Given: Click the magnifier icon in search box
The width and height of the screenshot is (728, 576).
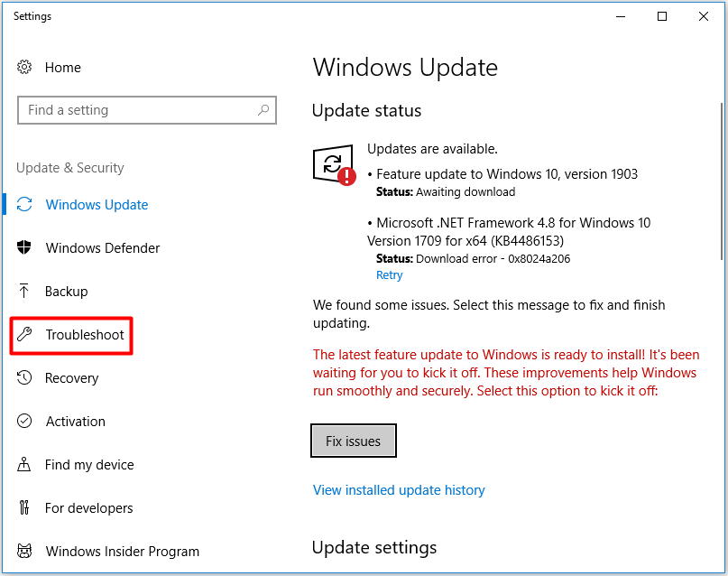Looking at the screenshot, I should 263,110.
